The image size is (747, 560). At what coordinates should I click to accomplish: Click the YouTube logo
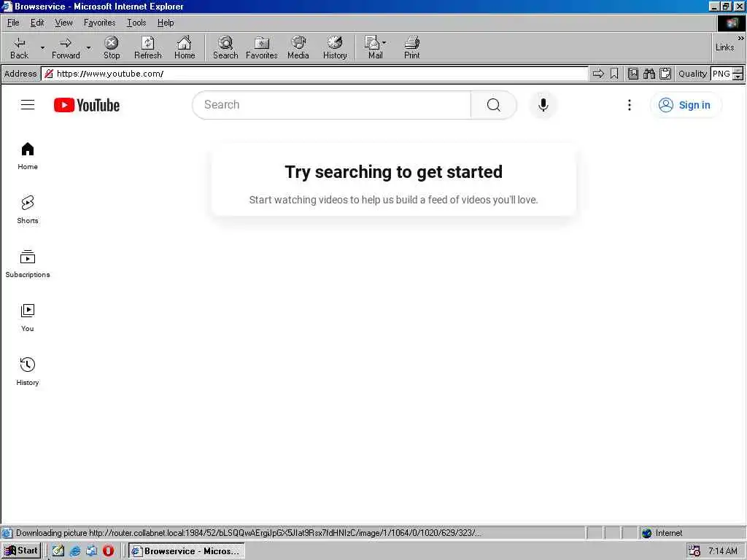[87, 105]
